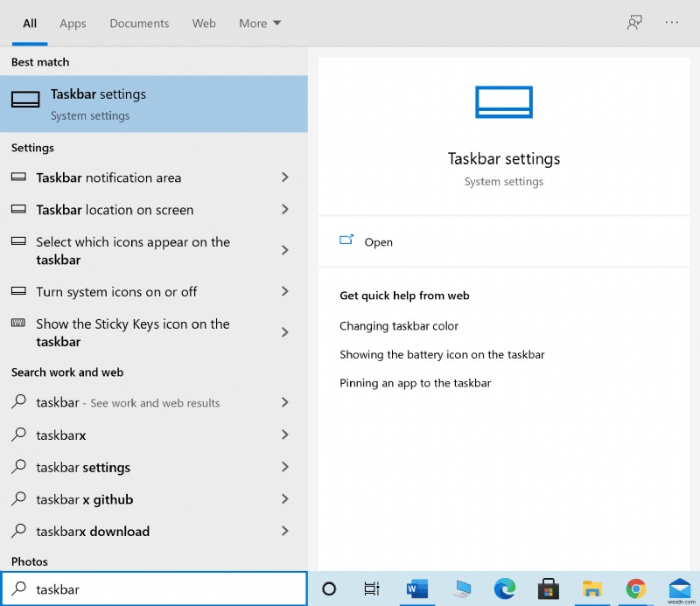Expand arrow for Taskbar location on screen
The width and height of the screenshot is (700, 606).
tap(284, 210)
